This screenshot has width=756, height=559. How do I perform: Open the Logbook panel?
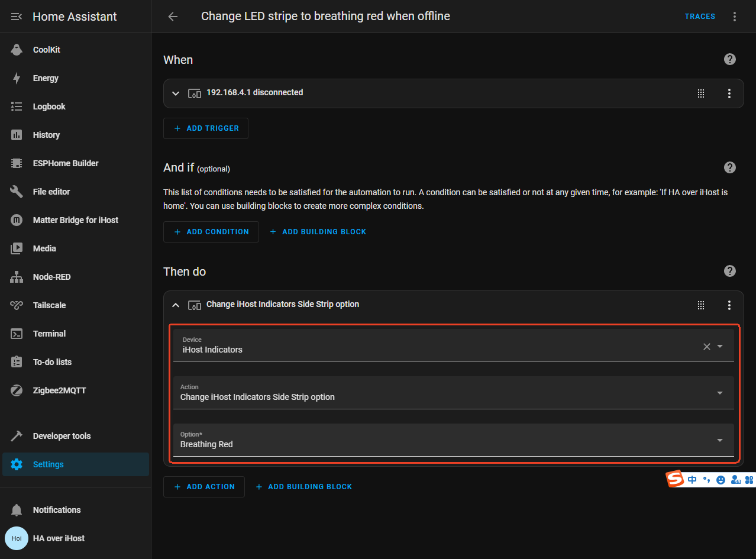pos(76,106)
